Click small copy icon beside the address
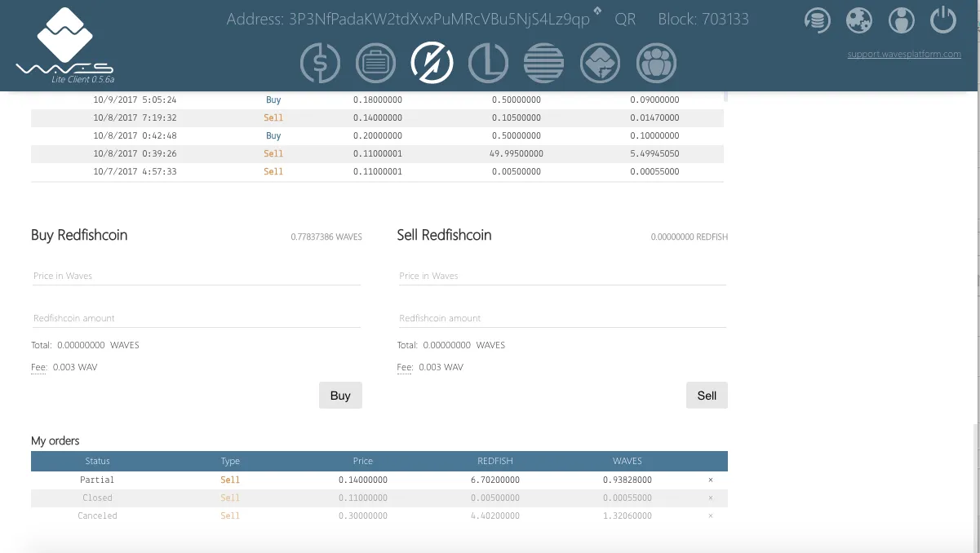Screen dimensions: 980x553 597,11
